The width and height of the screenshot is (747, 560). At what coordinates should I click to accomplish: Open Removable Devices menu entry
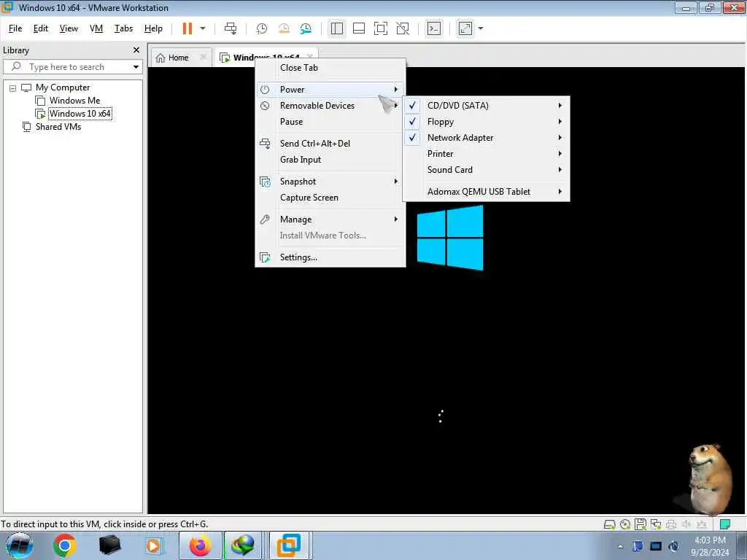(330, 106)
